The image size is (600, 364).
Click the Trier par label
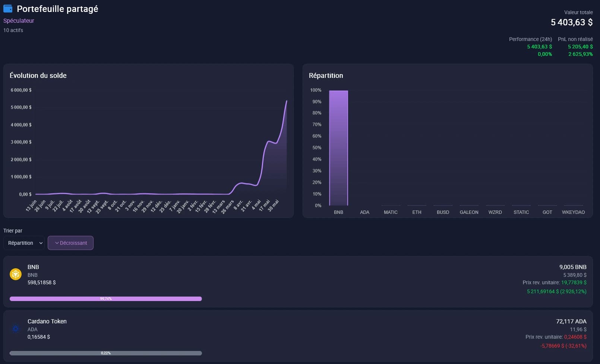coord(13,231)
